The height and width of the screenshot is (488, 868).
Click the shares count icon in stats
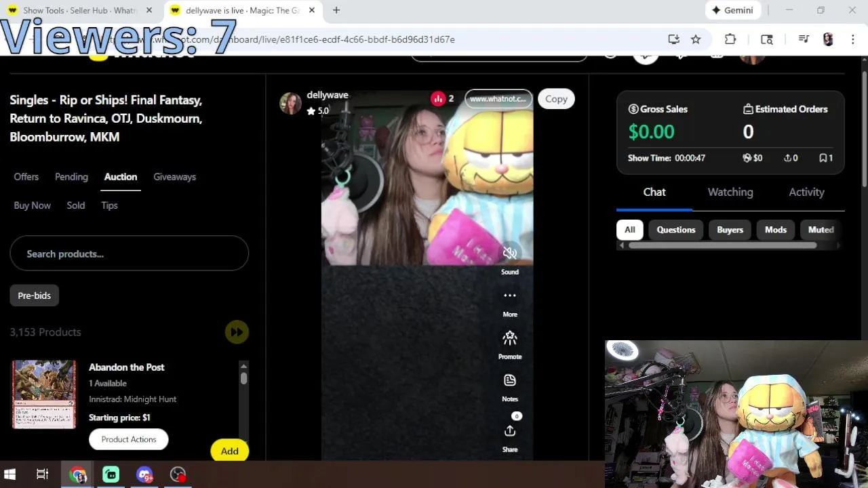(787, 158)
